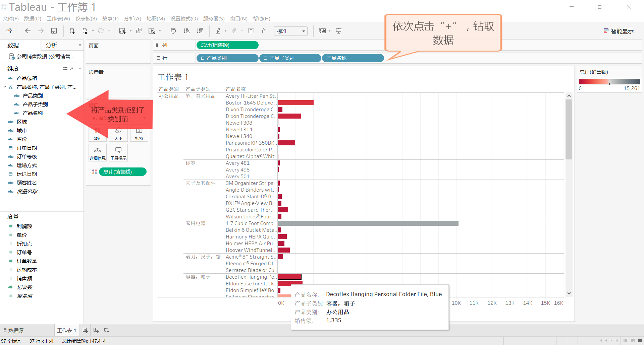Screen dimensions: 644x345
Task: Collapse the 产品类别 pill on rows shelf
Action: pyautogui.click(x=203, y=58)
